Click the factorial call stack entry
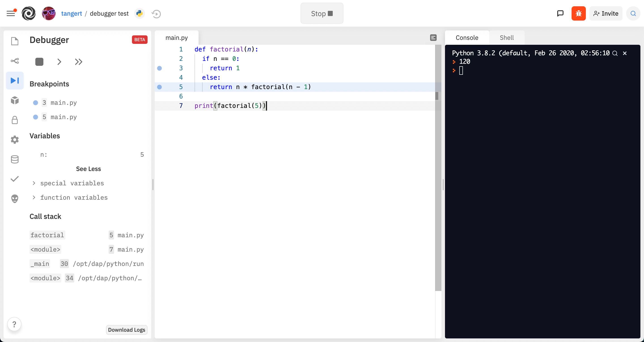Image resolution: width=644 pixels, height=342 pixels. pyautogui.click(x=47, y=235)
